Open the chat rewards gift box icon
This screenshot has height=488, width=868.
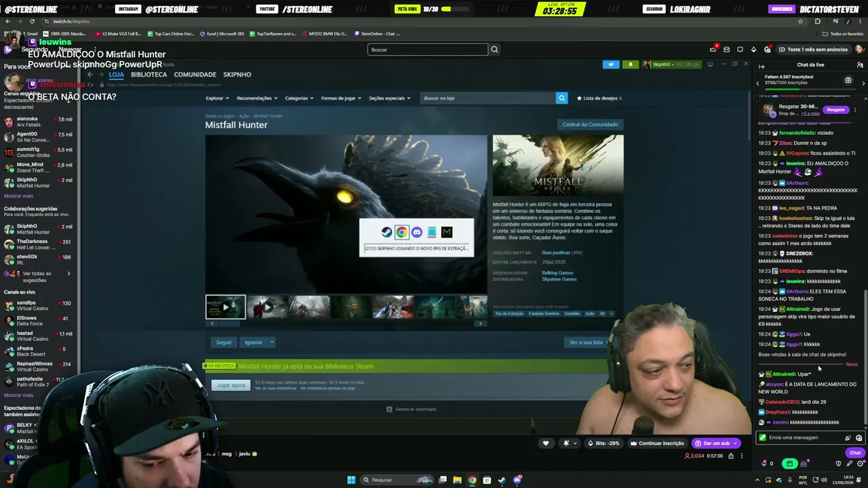[848, 81]
